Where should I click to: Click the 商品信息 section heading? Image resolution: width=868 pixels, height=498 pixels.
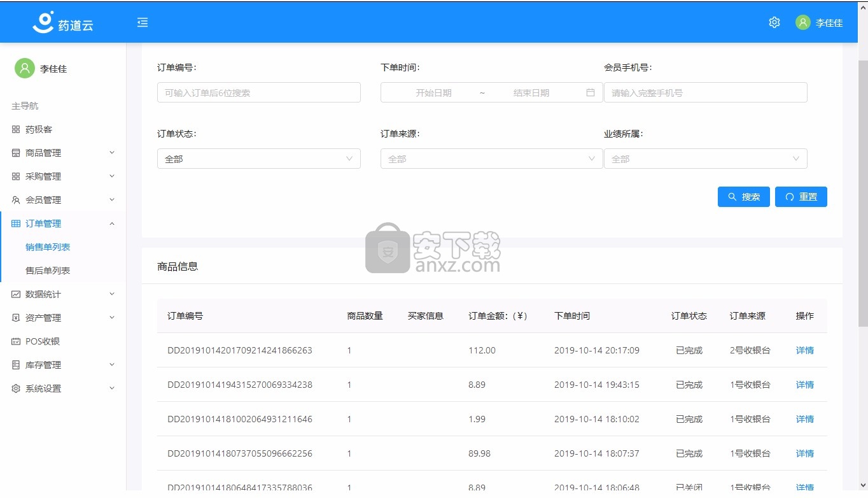178,266
